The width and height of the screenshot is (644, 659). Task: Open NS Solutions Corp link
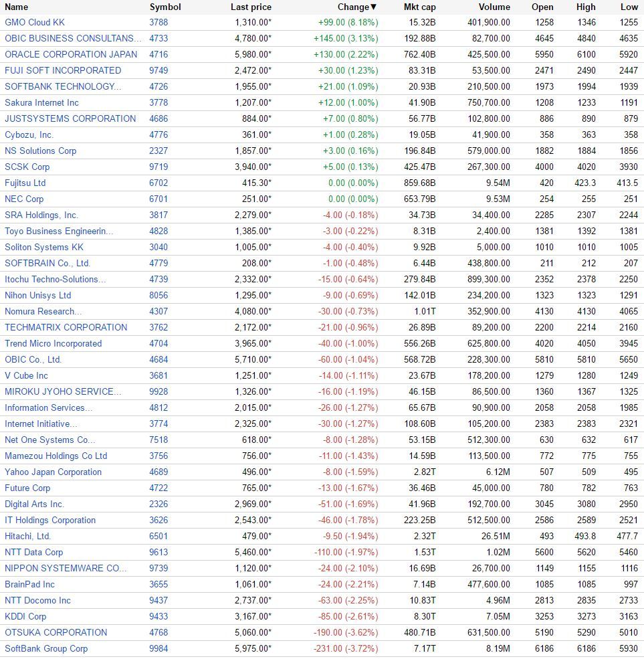click(40, 151)
